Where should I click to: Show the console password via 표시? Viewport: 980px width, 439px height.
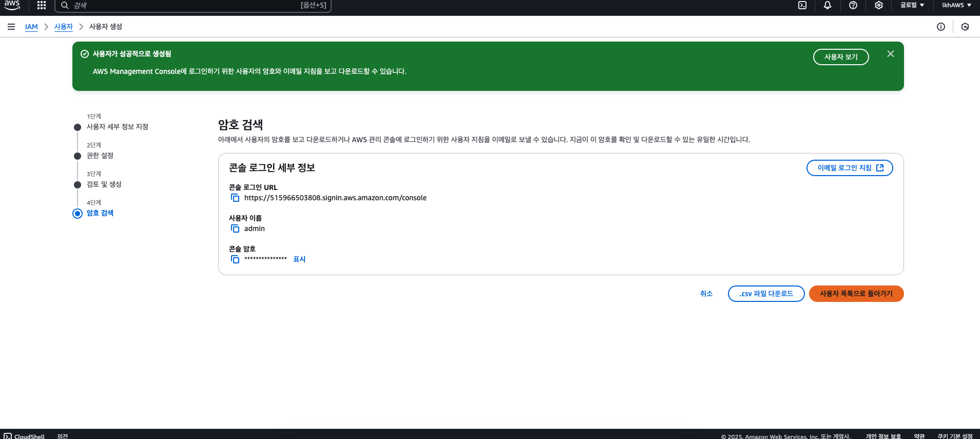point(299,259)
